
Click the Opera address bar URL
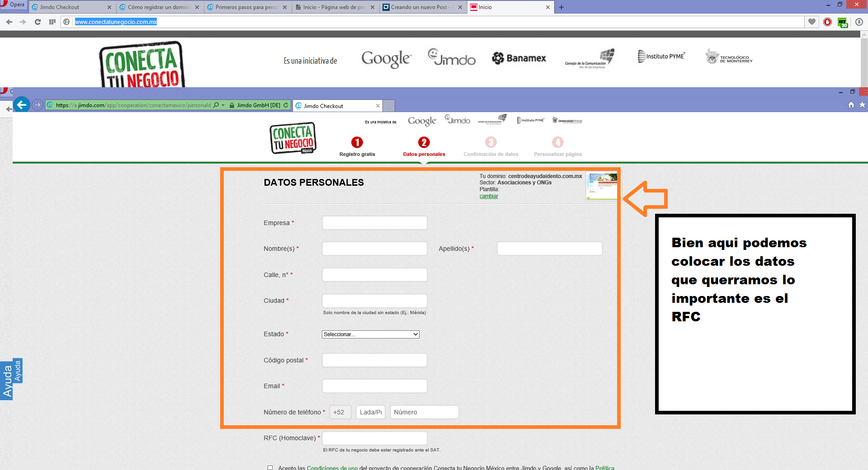point(116,22)
